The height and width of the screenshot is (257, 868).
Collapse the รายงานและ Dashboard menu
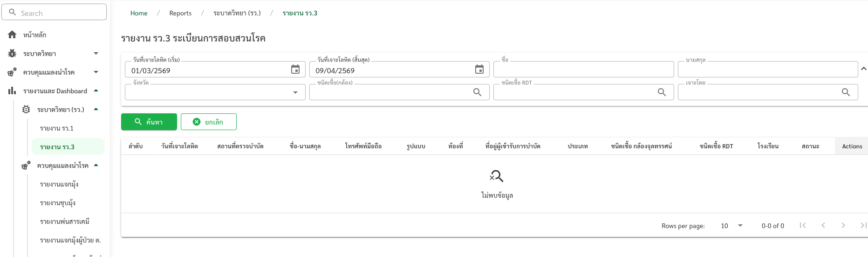tap(96, 90)
